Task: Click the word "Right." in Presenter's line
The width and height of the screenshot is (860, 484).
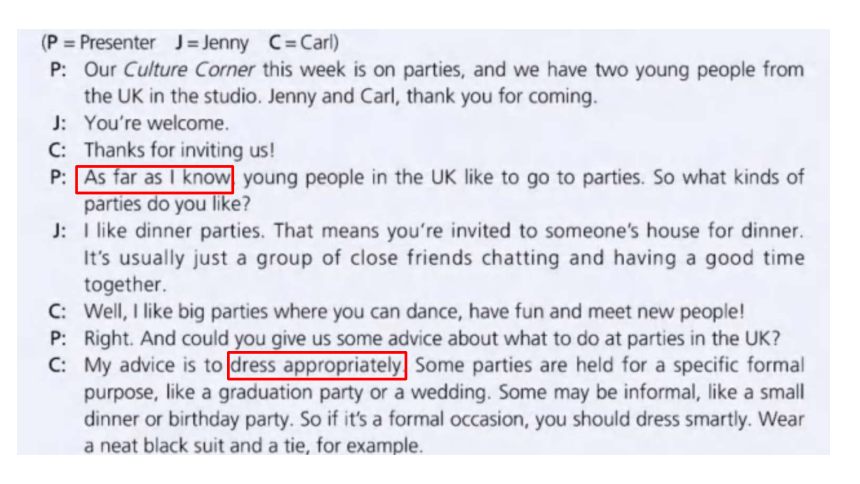Action: 109,339
